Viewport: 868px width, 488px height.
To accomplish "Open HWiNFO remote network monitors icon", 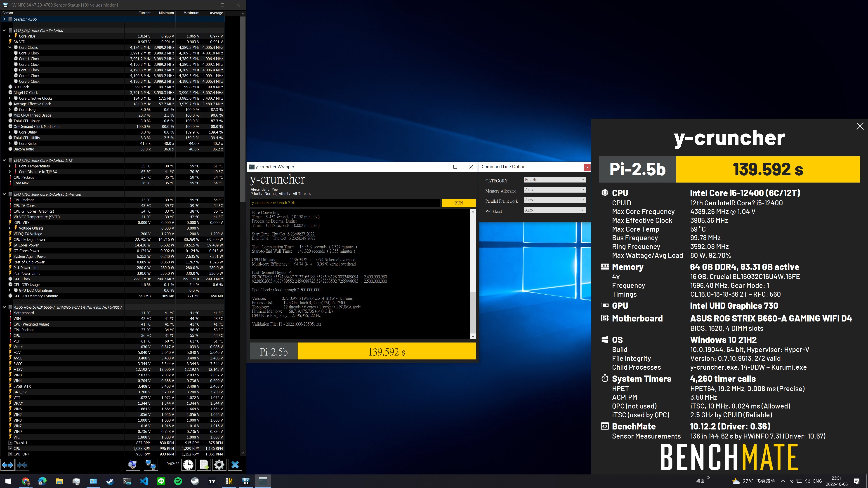I will coord(150,465).
